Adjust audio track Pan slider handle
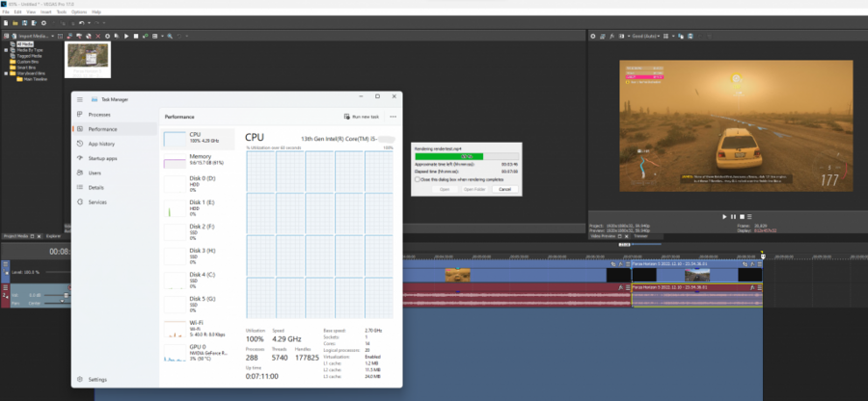Viewport: 868px width, 401px height. click(62, 302)
